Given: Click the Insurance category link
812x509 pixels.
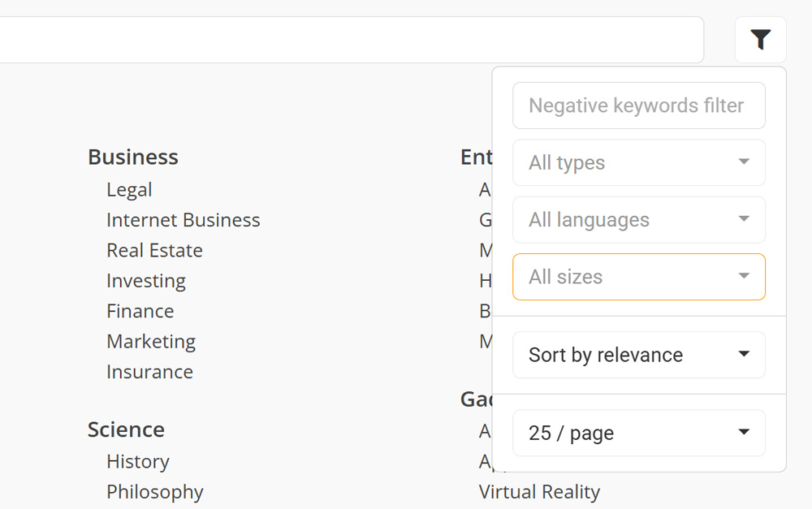Looking at the screenshot, I should point(149,372).
